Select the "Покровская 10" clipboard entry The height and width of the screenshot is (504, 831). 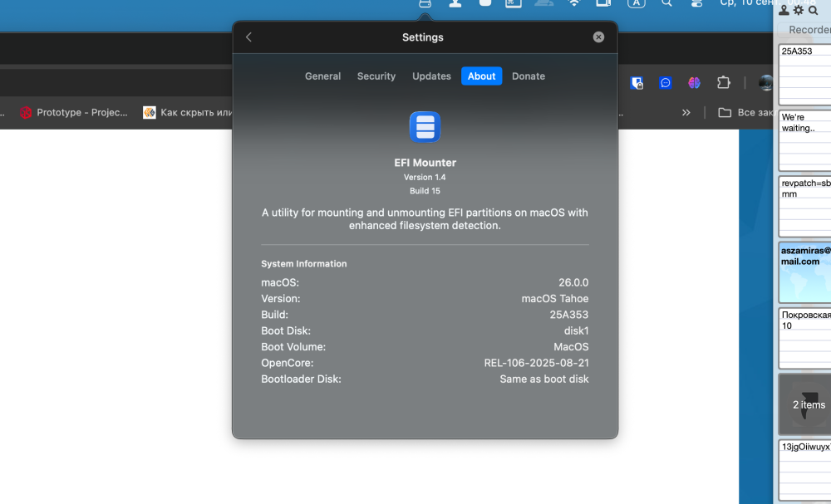(x=804, y=338)
